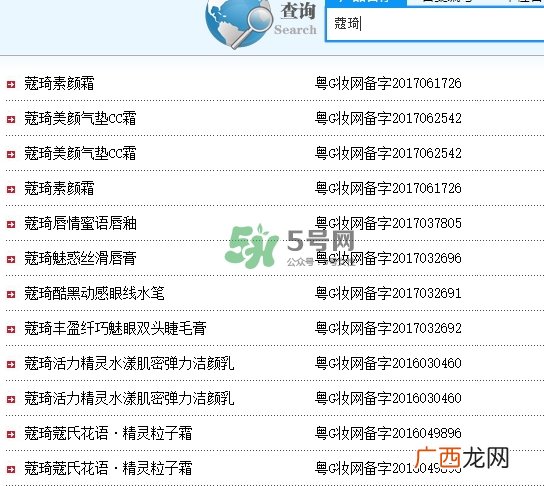544x486 pixels.
Task: Open the 蔻琦酷黑动感眼线水笔 product entry
Action: (94, 293)
